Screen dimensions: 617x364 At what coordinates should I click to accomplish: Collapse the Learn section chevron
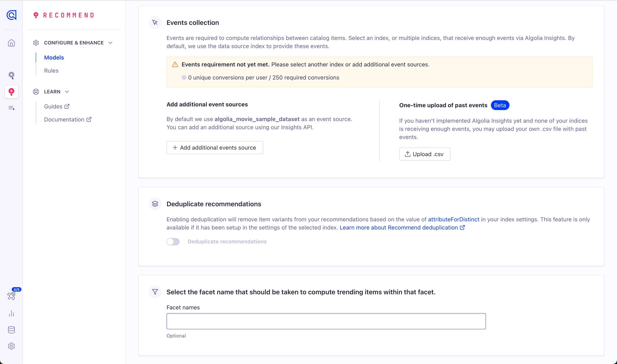click(x=67, y=92)
